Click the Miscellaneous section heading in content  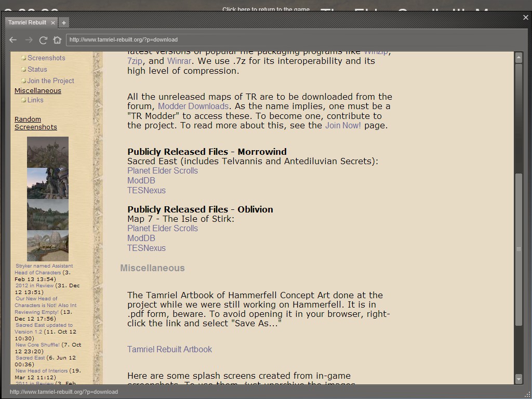(152, 268)
